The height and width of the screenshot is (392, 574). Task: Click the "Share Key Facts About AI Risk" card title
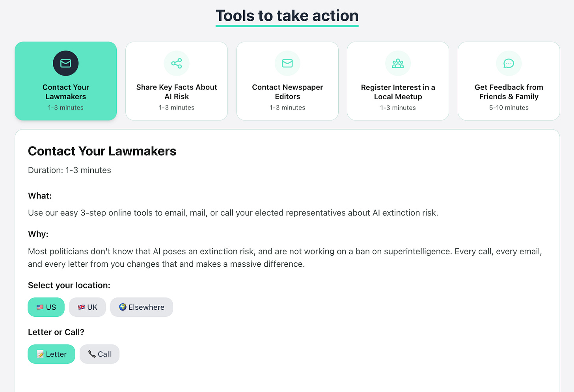coord(177,92)
